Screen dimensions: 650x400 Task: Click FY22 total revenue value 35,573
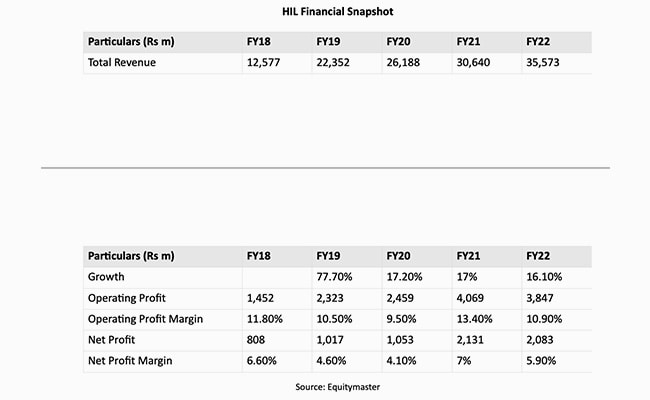point(544,63)
